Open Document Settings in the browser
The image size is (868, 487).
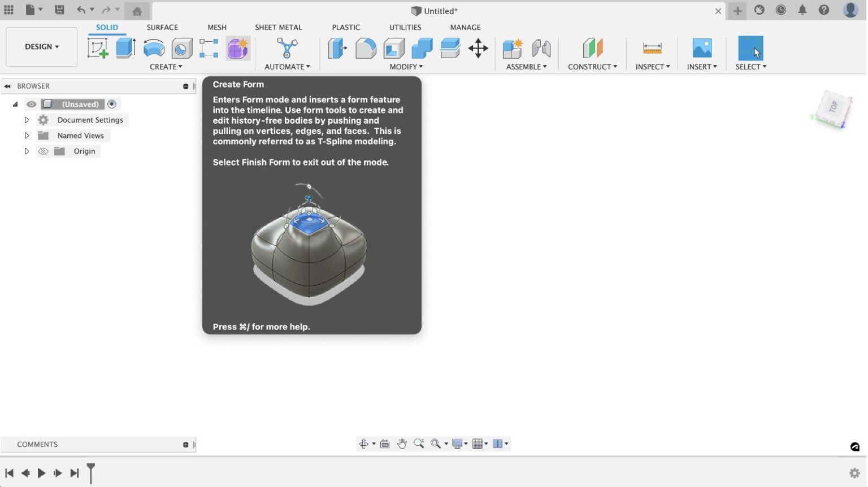tap(90, 120)
